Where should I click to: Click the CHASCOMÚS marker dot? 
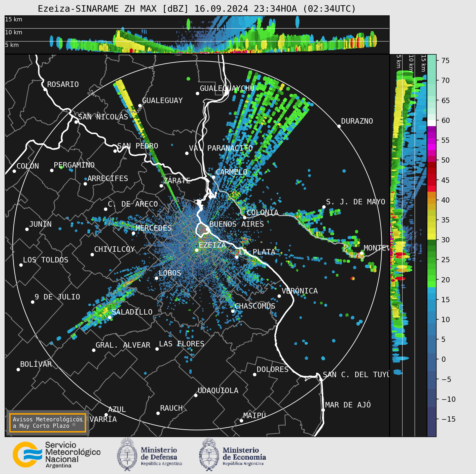(233, 311)
